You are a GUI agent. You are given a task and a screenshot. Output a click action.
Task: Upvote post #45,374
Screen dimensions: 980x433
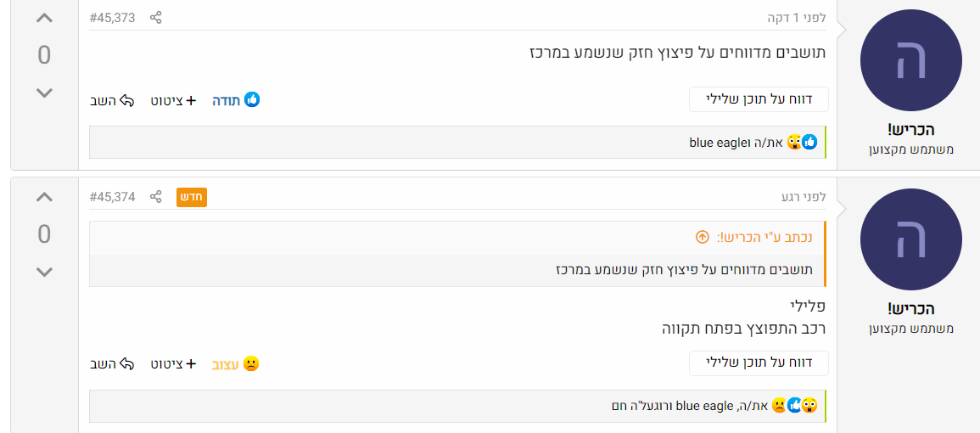click(44, 198)
